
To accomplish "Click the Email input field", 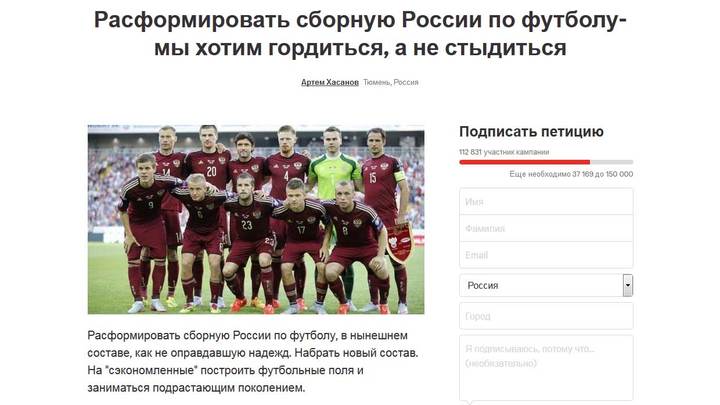I will pyautogui.click(x=546, y=255).
